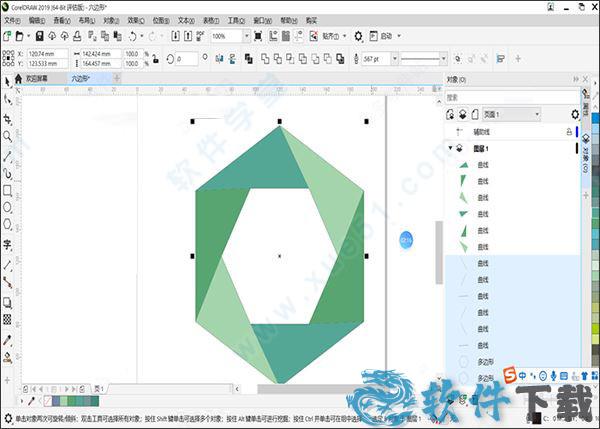Select the Zoom magnifier tool
This screenshot has height=429, width=600.
click(x=7, y=136)
